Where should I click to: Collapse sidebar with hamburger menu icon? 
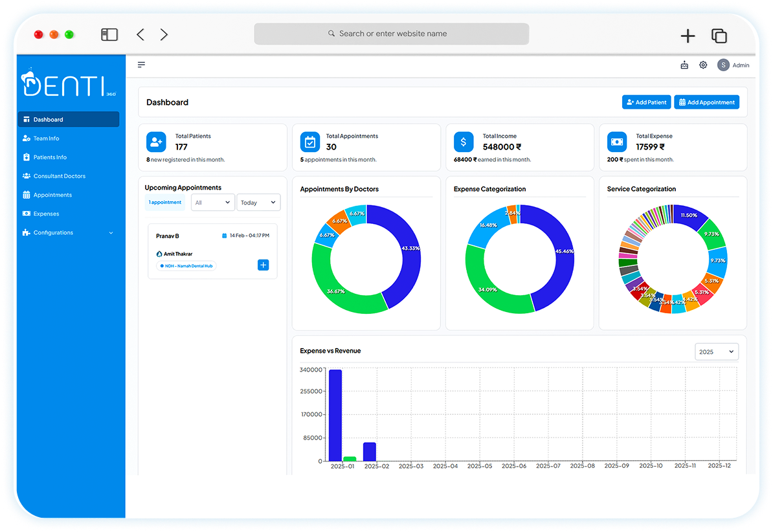(x=142, y=65)
